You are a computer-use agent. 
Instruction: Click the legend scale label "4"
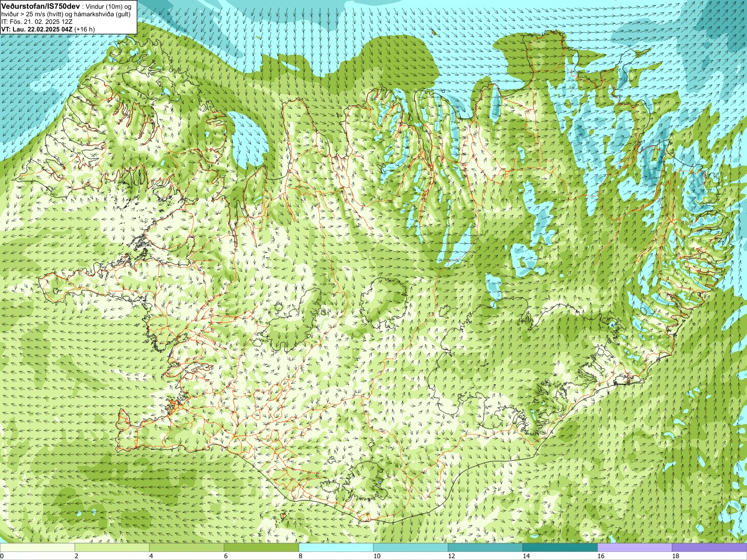pos(151,556)
